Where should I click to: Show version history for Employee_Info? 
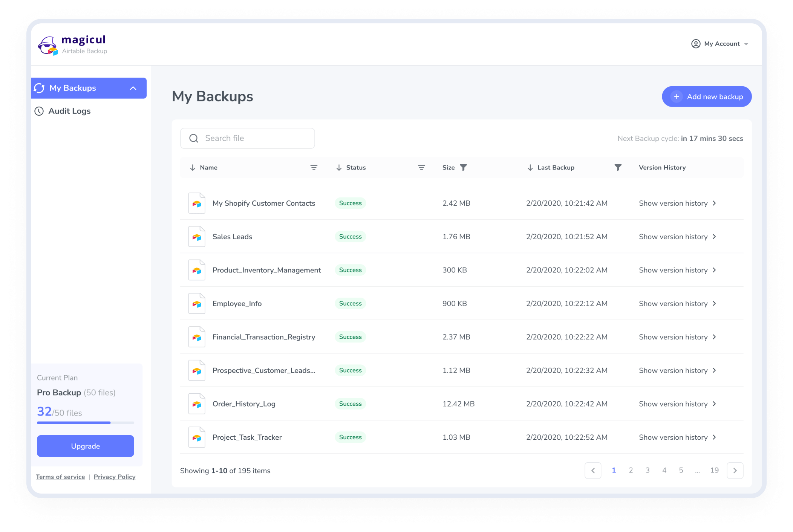(677, 304)
